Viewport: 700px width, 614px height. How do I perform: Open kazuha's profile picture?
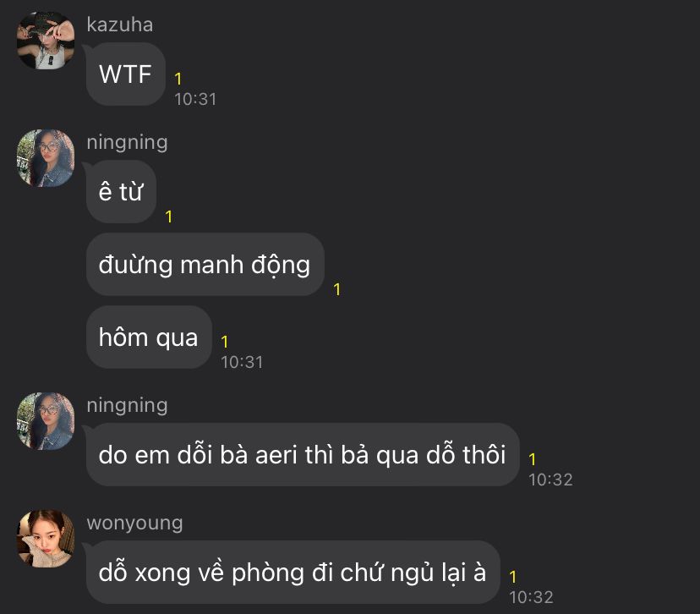point(46,41)
